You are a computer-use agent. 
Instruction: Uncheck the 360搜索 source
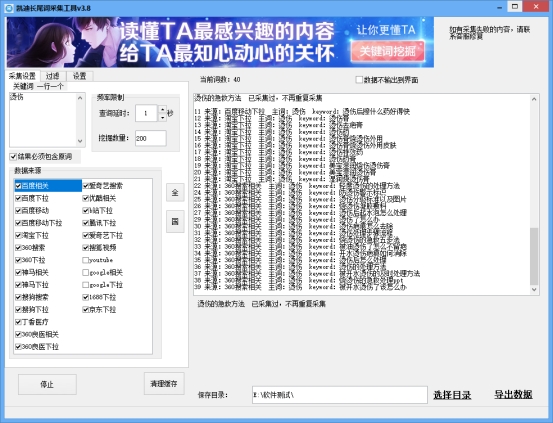[18, 248]
